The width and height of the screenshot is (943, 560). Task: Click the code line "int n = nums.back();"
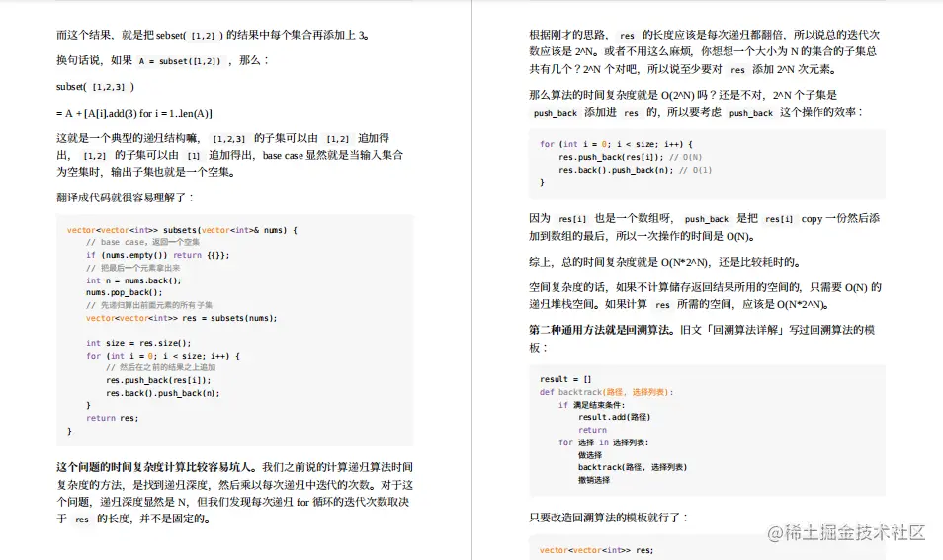[132, 280]
